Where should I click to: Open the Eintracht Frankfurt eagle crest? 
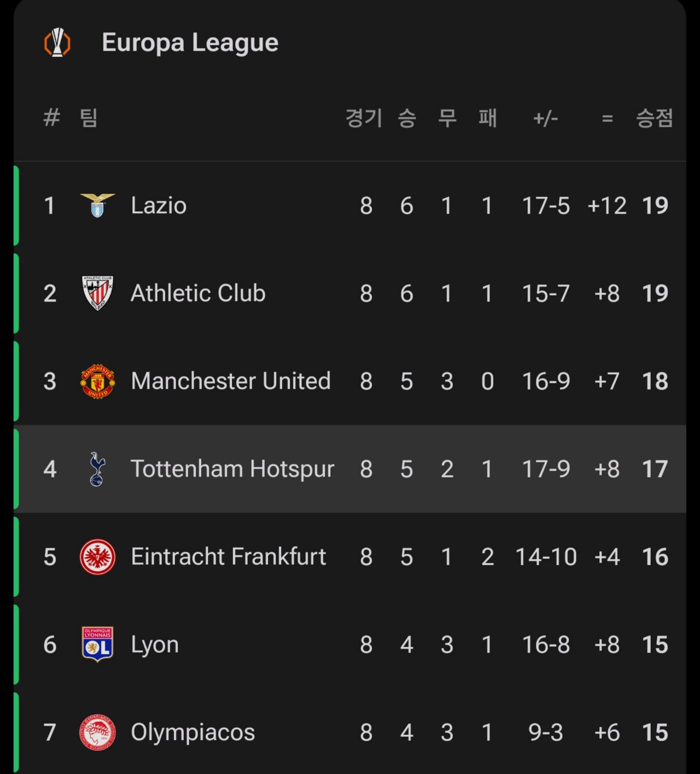click(x=97, y=557)
